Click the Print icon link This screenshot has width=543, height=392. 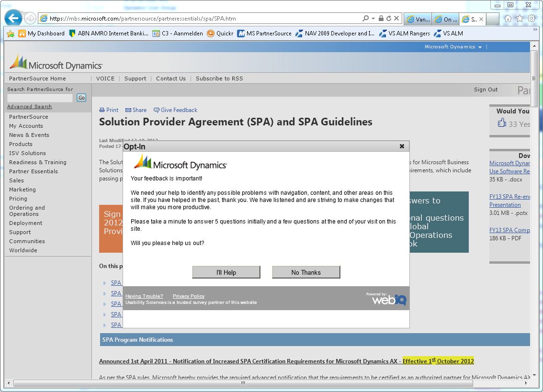tap(109, 110)
